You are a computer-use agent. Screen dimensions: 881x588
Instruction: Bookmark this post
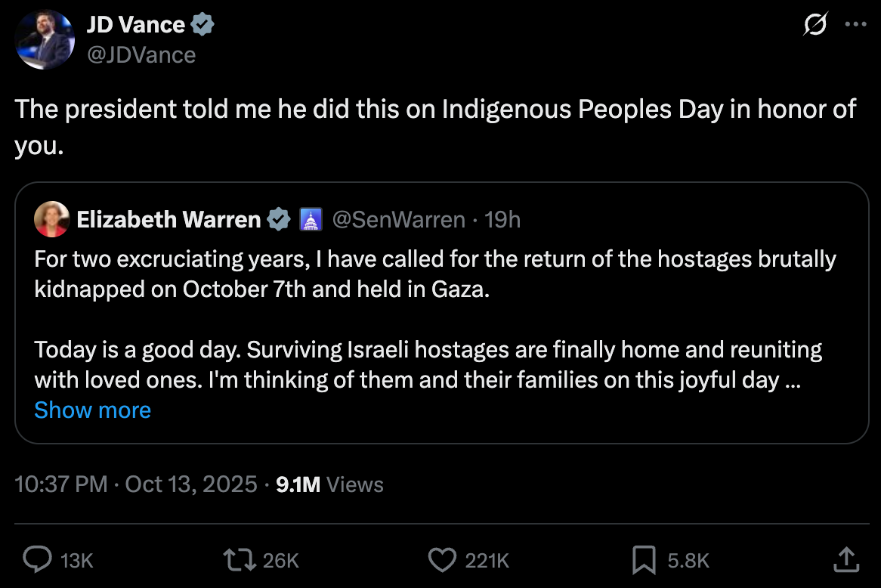point(643,559)
